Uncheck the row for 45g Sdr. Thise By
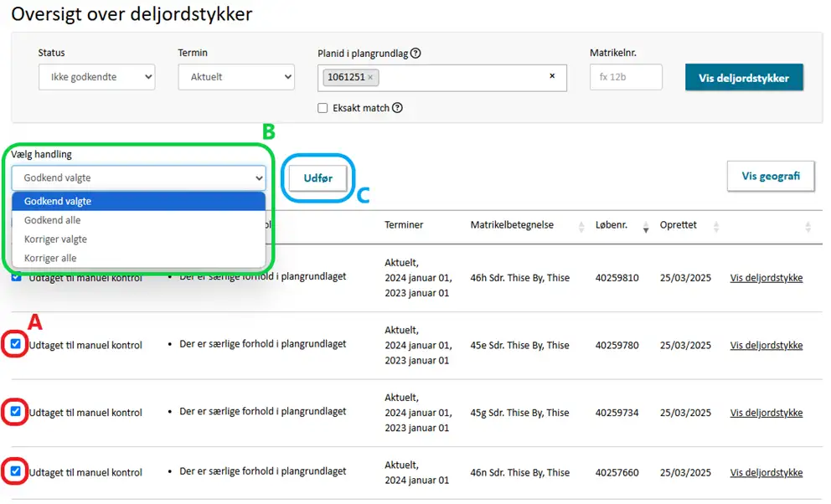 tap(16, 412)
